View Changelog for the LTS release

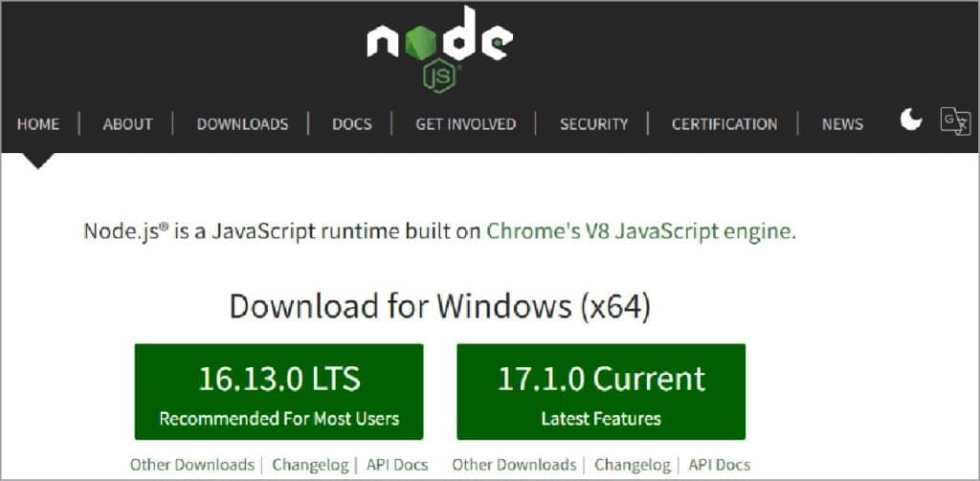312,465
